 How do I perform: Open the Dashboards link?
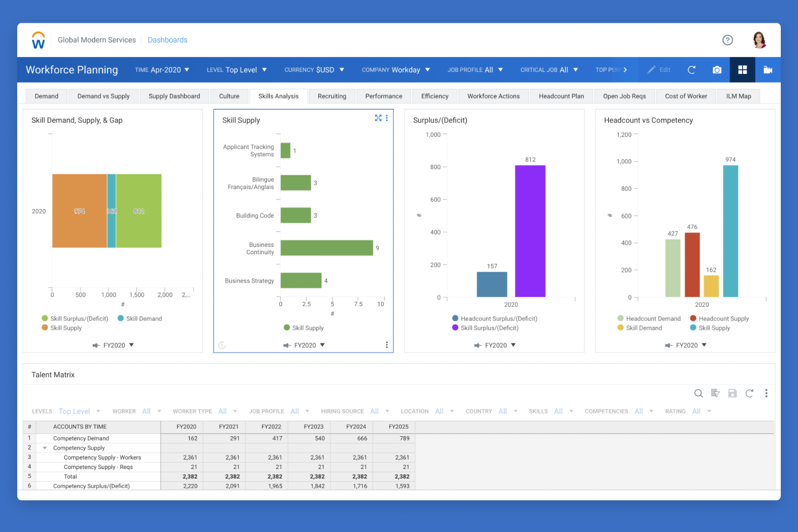tap(167, 39)
